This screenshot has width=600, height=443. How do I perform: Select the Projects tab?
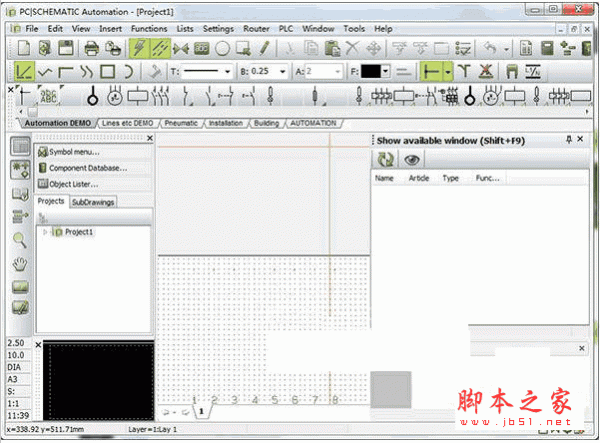click(51, 201)
